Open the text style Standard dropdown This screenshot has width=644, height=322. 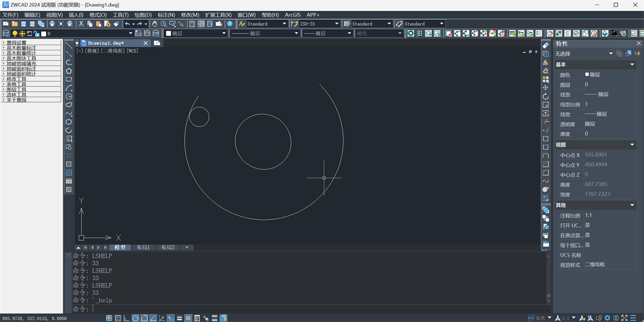283,24
